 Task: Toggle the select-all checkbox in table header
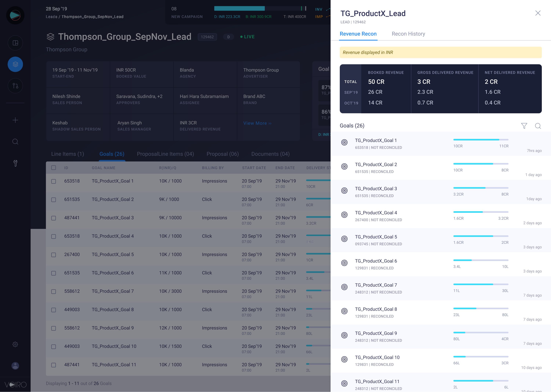coord(54,168)
